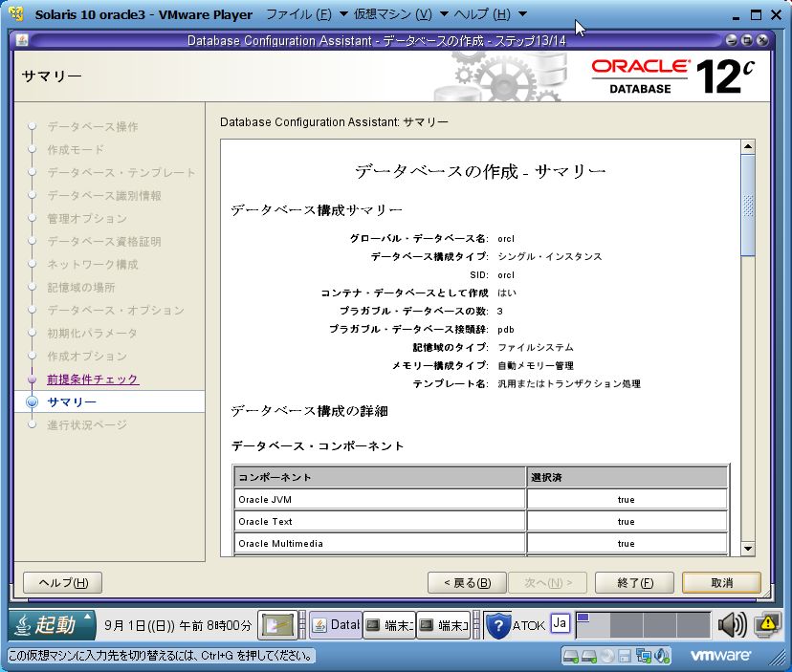This screenshot has height=672, width=792.
Task: Click the speaker volume icon
Action: pos(732,625)
